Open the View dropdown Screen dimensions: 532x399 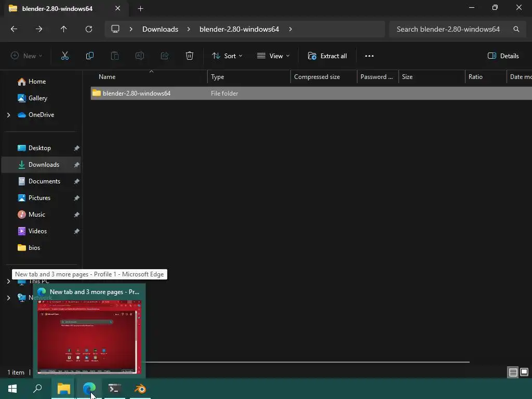273,56
